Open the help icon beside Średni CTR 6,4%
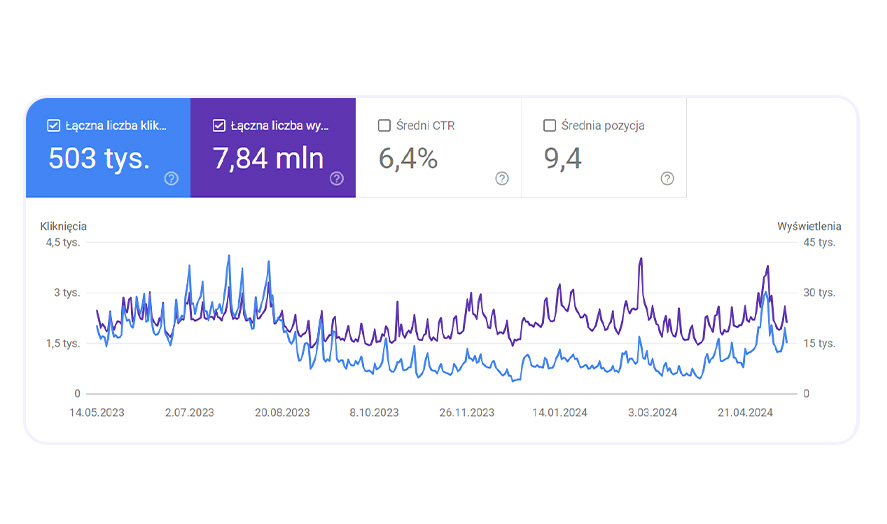Screen dimensions: 887x524 coord(502,178)
